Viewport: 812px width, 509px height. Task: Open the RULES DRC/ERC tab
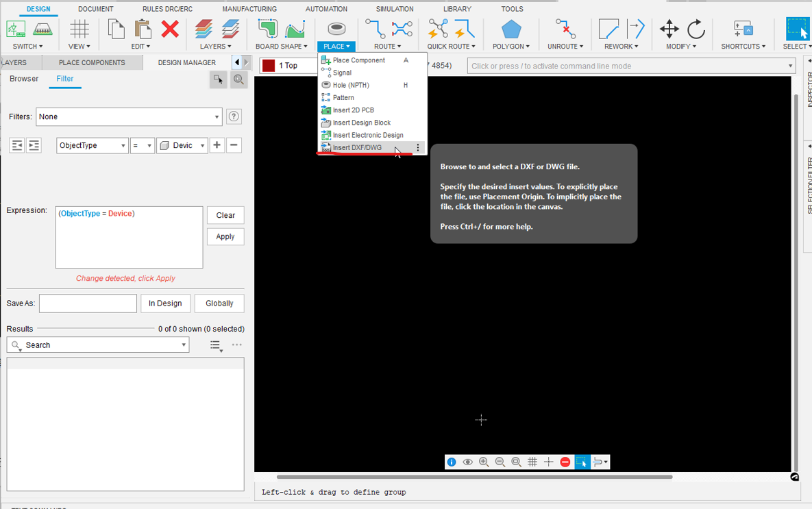(x=167, y=9)
